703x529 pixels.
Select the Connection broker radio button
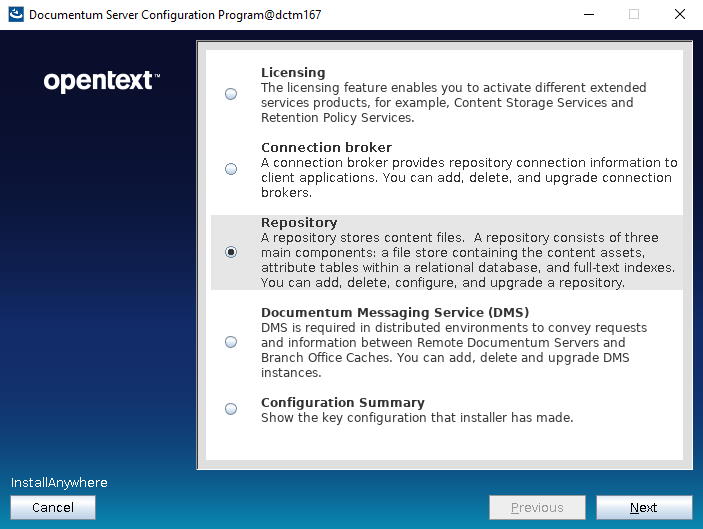point(231,169)
